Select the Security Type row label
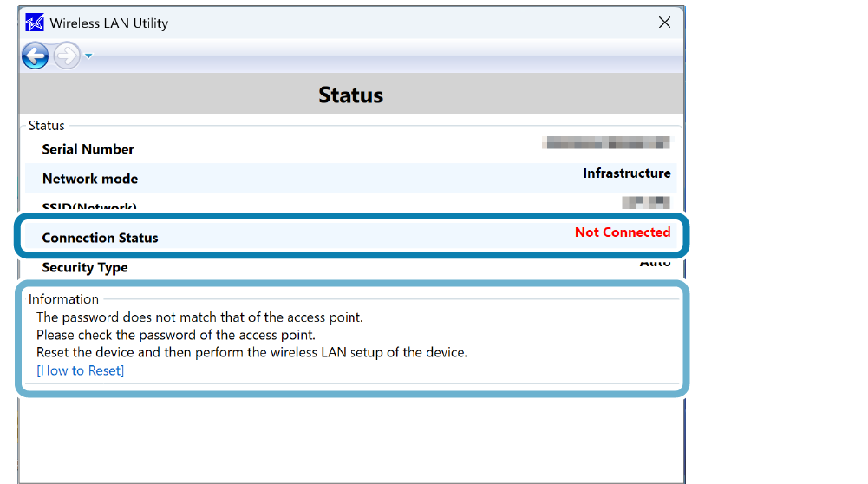This screenshot has height=484, width=868. (85, 268)
